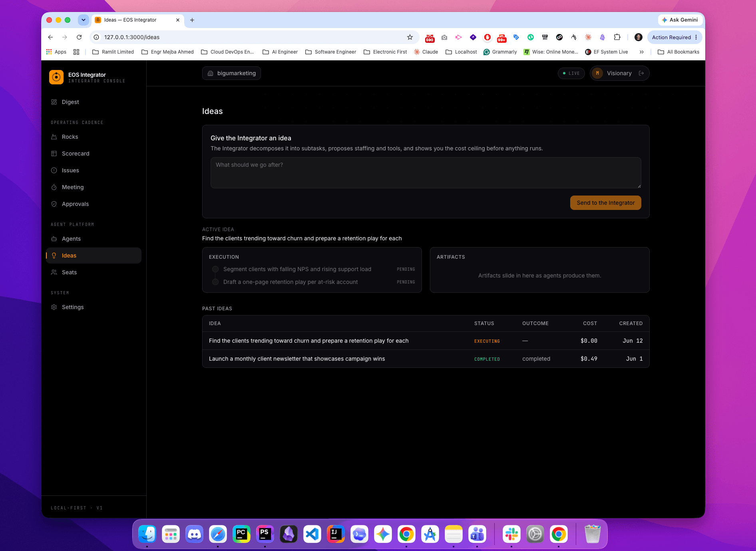Click Send to the Integrator button
The height and width of the screenshot is (551, 756).
coord(605,203)
